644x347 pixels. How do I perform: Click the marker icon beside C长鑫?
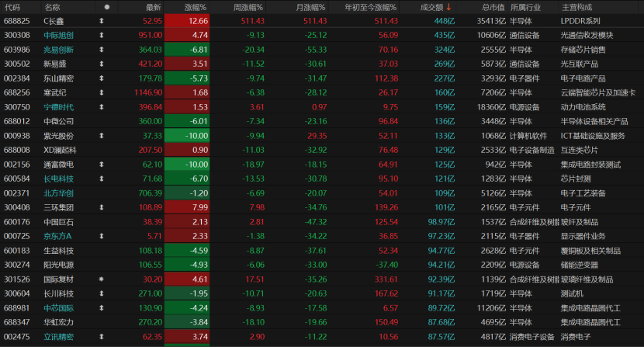pyautogui.click(x=102, y=21)
